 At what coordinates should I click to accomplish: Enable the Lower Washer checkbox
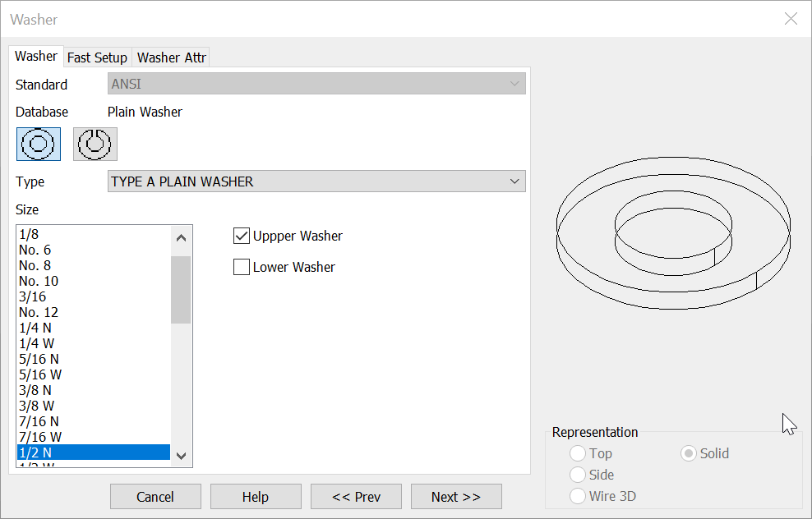pos(242,267)
